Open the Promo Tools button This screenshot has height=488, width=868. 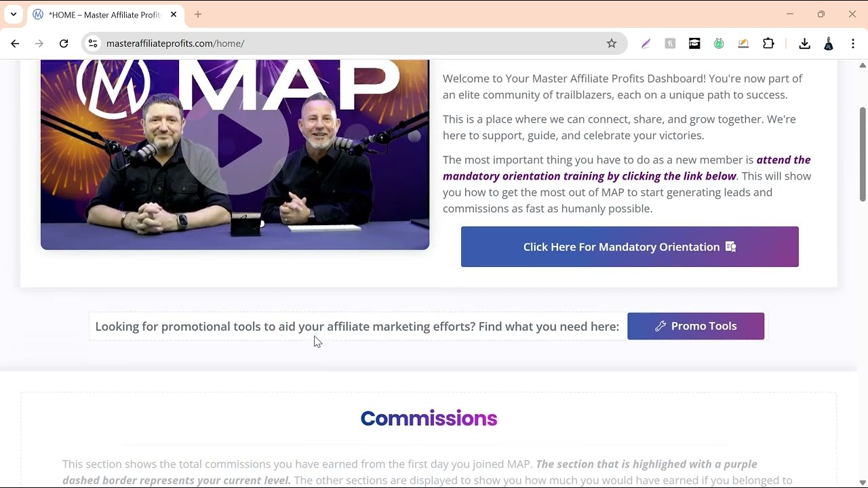tap(696, 326)
